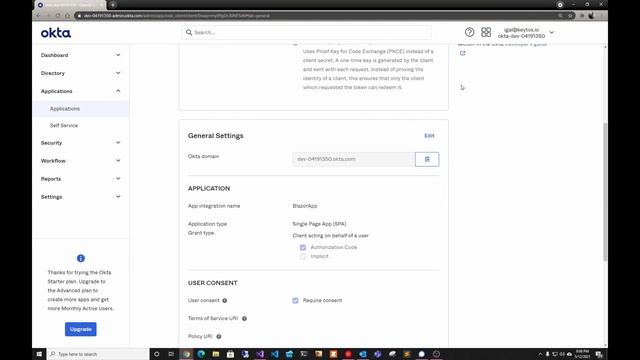The image size is (640, 360).
Task: Open Visual Studio Code from the taskbar
Action: [x=275, y=354]
